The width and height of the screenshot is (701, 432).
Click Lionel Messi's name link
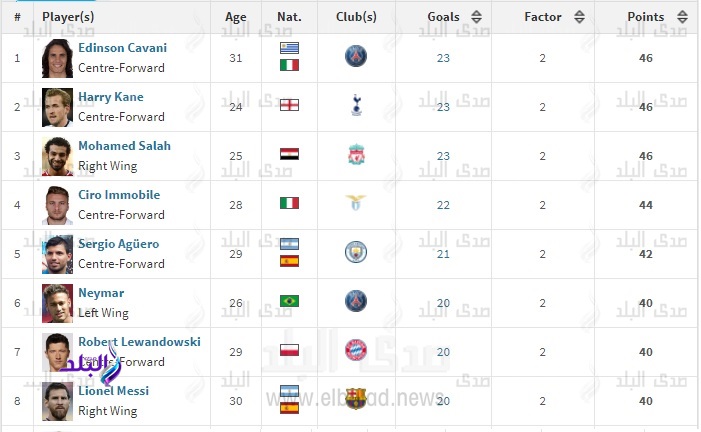pos(113,390)
